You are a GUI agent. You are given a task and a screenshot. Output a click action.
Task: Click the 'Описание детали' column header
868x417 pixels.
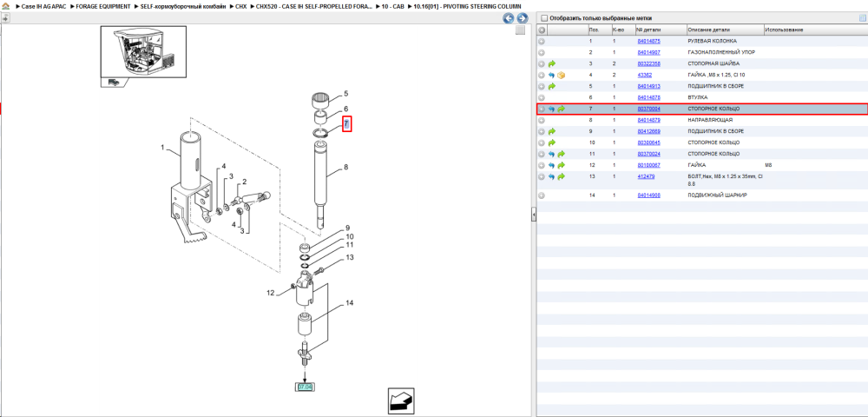tap(708, 30)
